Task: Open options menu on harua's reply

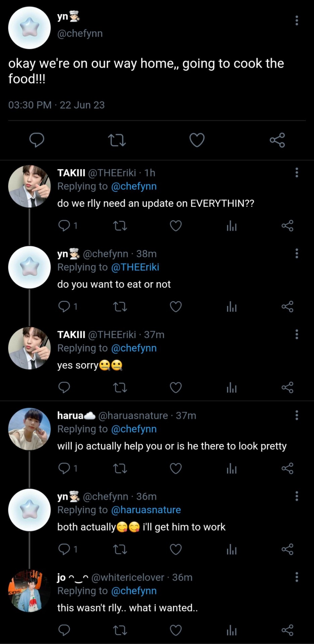Action: (x=297, y=415)
